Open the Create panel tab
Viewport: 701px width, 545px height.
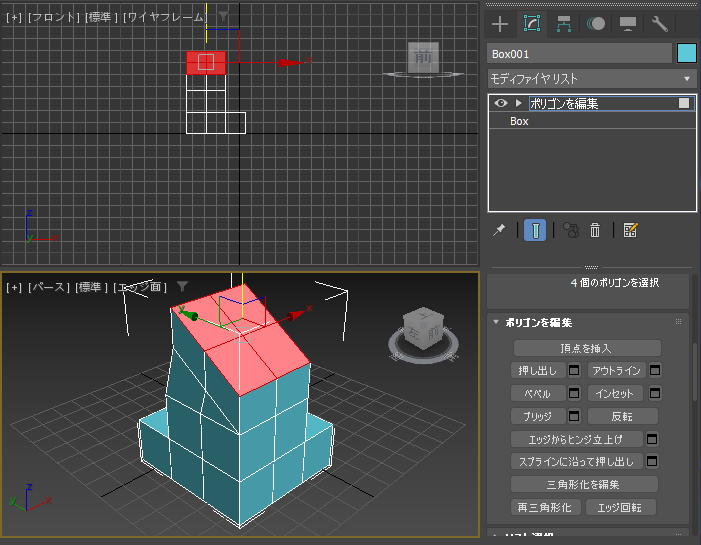point(499,24)
